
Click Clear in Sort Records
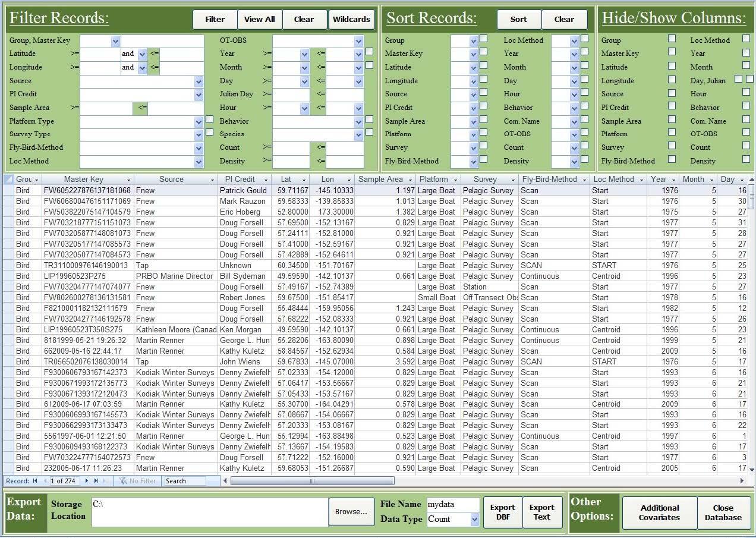564,19
